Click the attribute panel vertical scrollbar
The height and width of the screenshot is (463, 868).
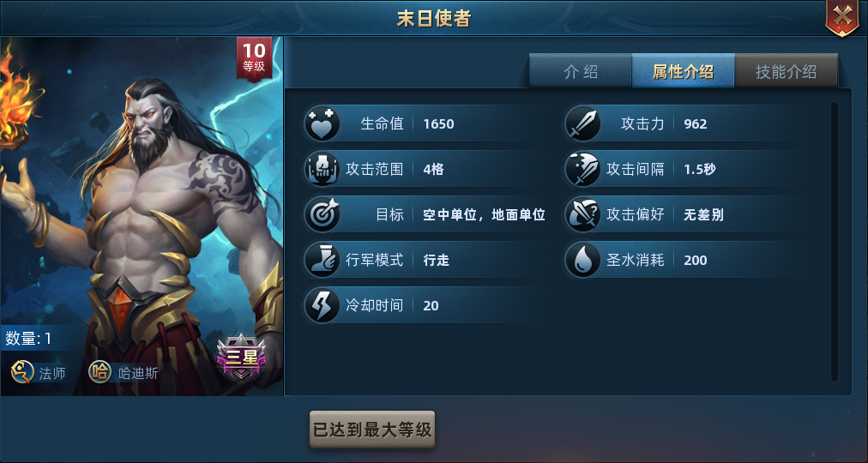pos(835,242)
